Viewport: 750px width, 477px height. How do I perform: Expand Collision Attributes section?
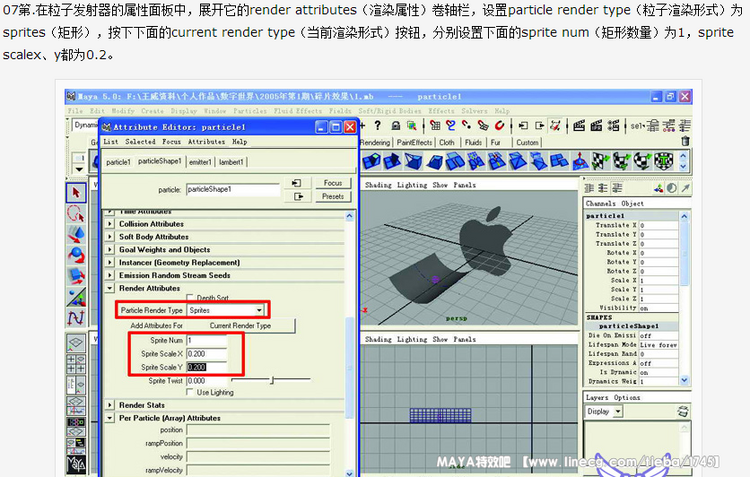[110, 223]
